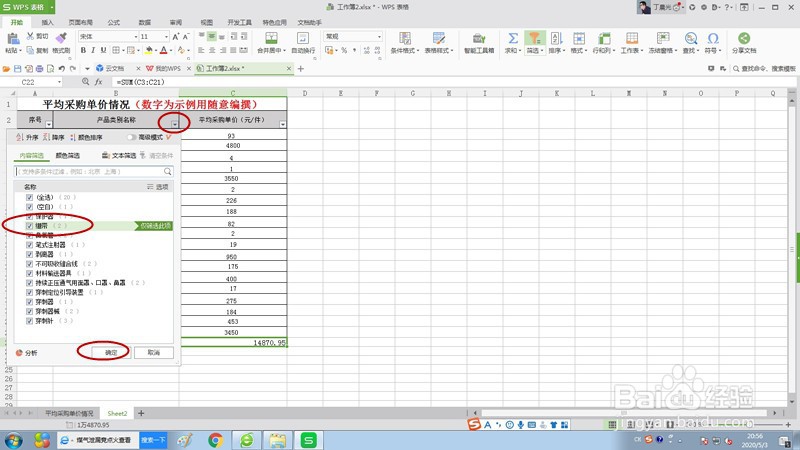
Task: Click the 合并居中 merge and center icon
Action: [271, 38]
